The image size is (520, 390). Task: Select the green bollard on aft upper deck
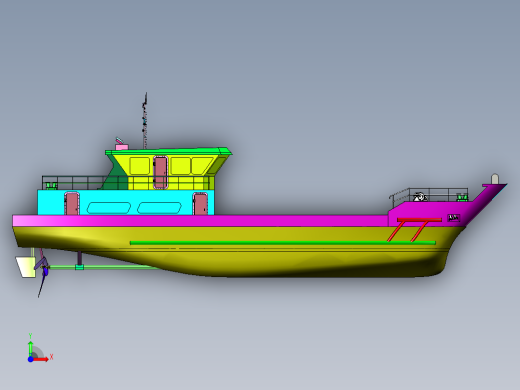[51, 186]
